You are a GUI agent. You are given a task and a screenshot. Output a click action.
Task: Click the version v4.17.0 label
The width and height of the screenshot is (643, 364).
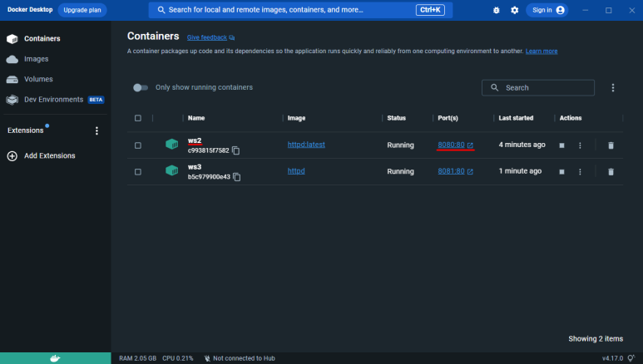613,358
